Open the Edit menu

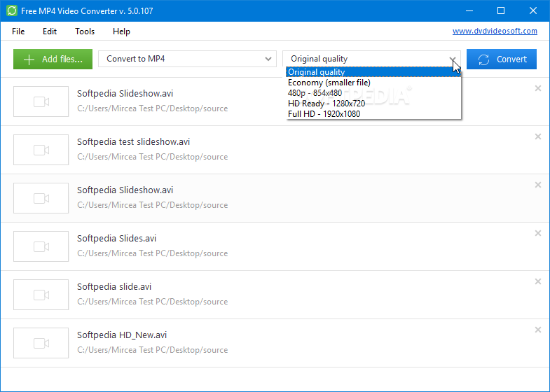(50, 31)
